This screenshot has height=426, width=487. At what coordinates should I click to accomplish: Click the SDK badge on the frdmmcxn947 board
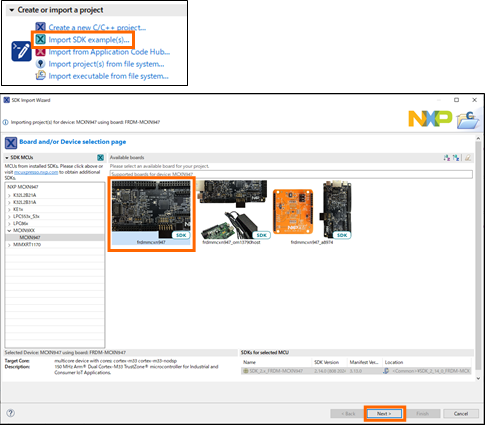click(x=181, y=235)
